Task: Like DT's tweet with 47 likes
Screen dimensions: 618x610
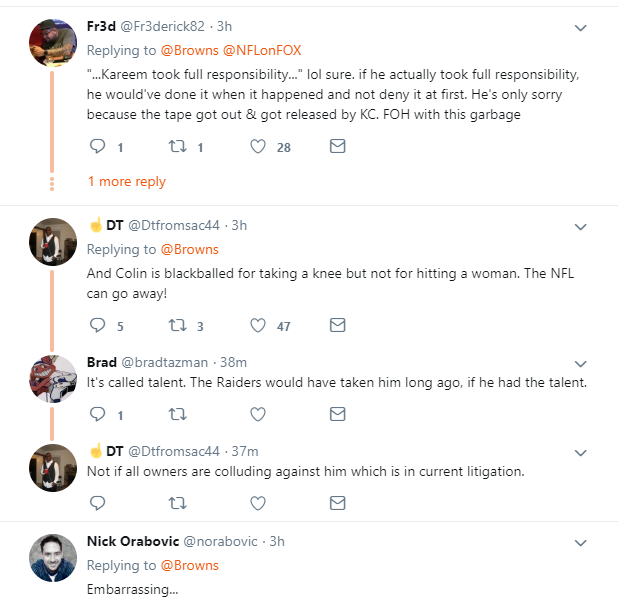Action: 257,325
